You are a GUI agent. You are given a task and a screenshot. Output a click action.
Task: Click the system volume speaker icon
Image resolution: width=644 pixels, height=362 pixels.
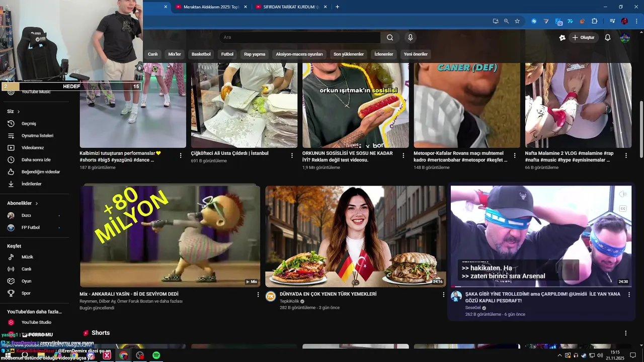point(600,355)
